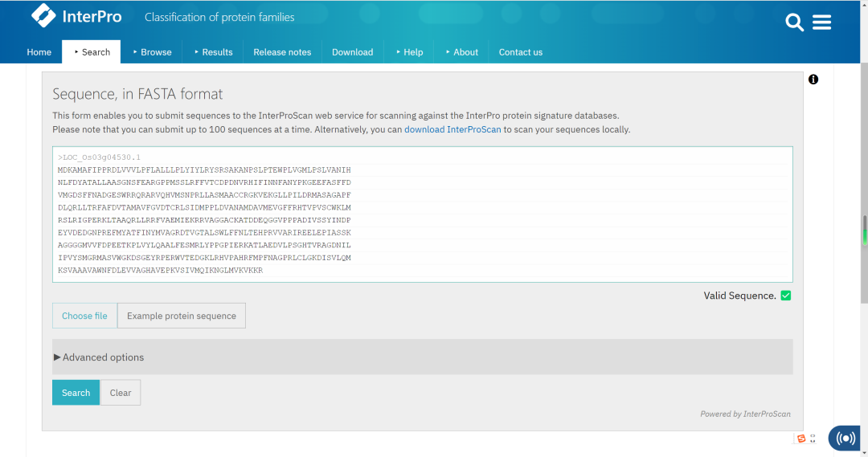Click the InterPro logo icon
The image size is (868, 457).
(43, 15)
